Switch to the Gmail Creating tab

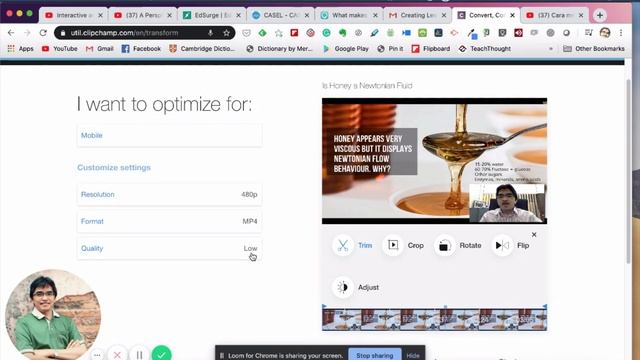tap(417, 15)
